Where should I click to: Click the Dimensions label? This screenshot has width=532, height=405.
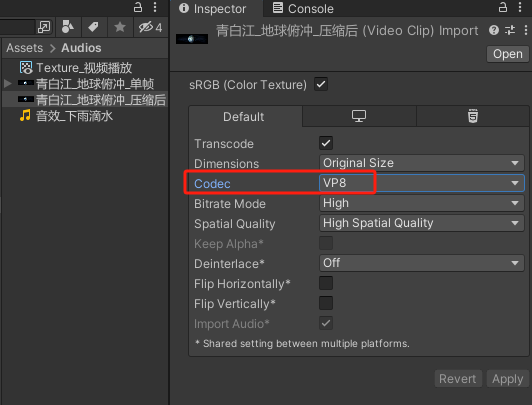click(x=226, y=164)
